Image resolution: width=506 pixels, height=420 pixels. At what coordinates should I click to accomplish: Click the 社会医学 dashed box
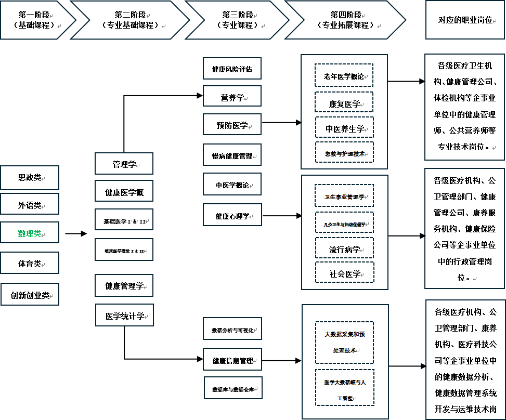tap(344, 272)
